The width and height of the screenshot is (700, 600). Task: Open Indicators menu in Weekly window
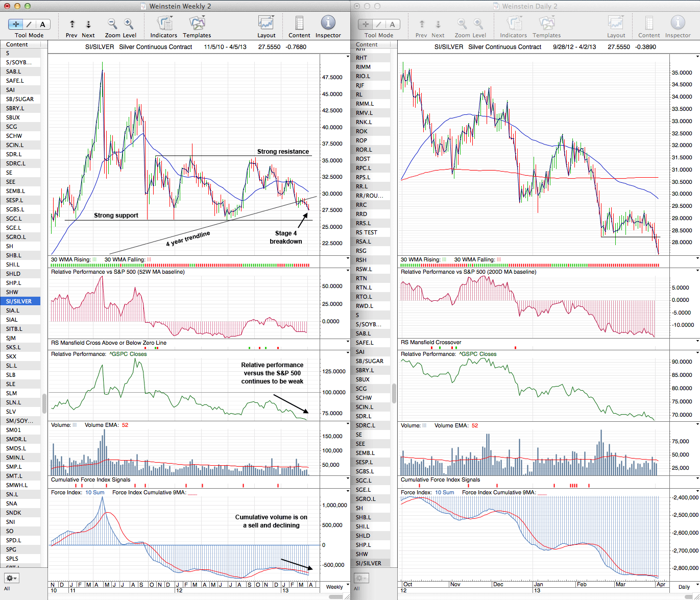click(x=164, y=24)
